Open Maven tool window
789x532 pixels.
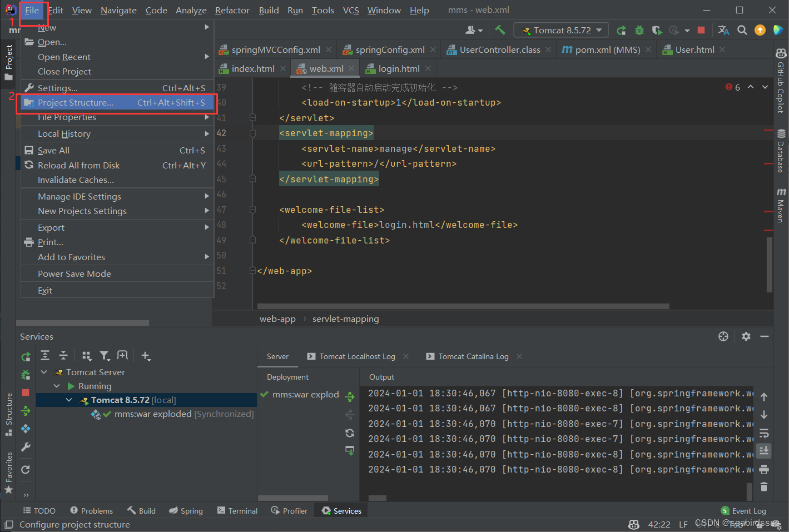pos(781,205)
